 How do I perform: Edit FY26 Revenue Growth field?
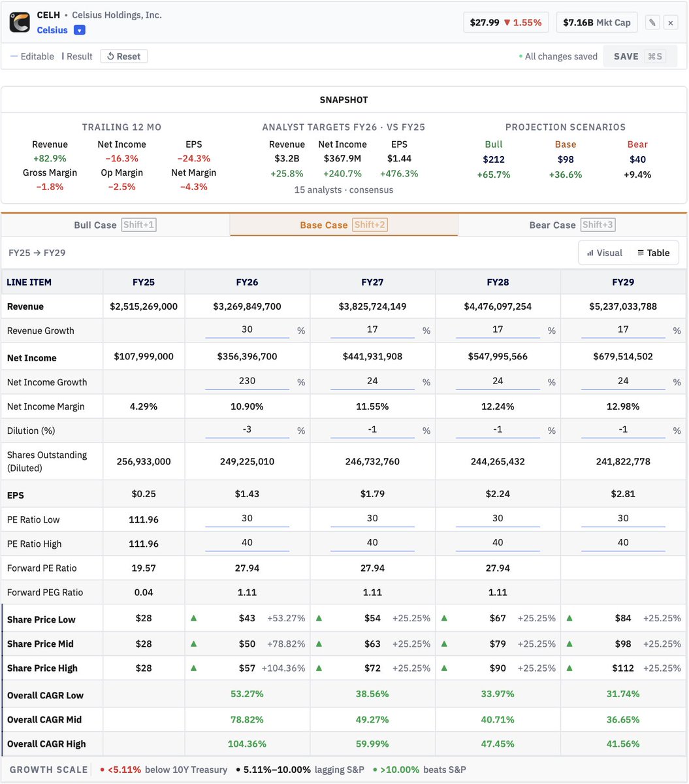[x=247, y=330]
